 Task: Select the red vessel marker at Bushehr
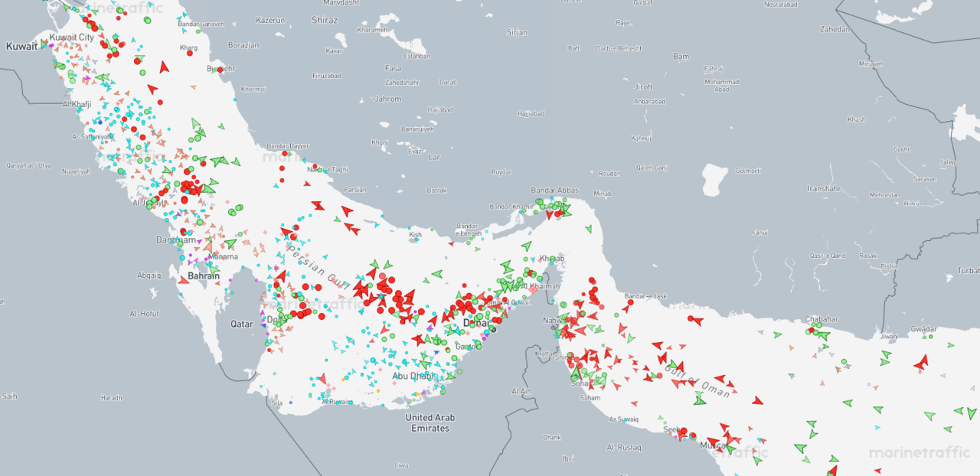(220, 70)
